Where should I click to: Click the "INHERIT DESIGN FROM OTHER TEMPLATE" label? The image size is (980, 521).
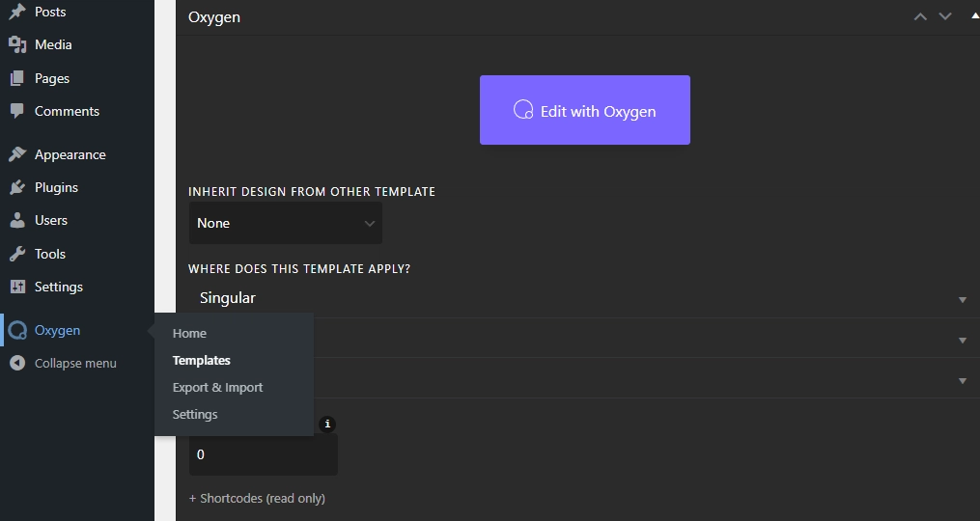[312, 192]
